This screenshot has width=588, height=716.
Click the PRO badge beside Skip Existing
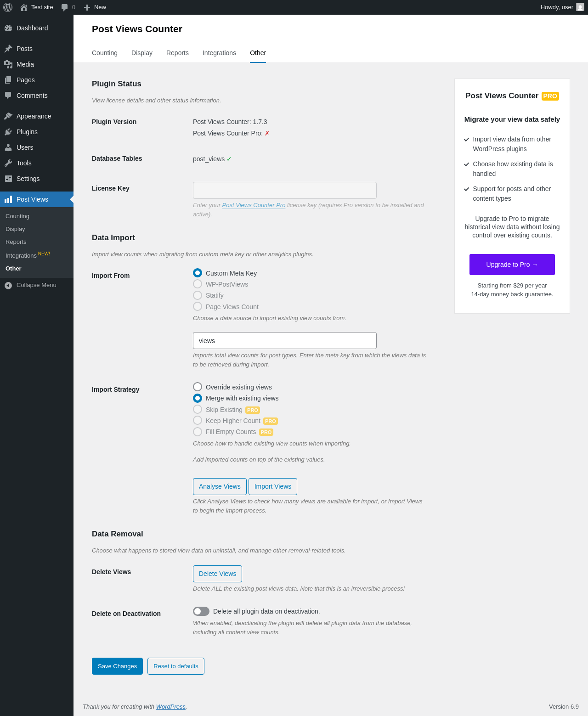[x=253, y=410]
